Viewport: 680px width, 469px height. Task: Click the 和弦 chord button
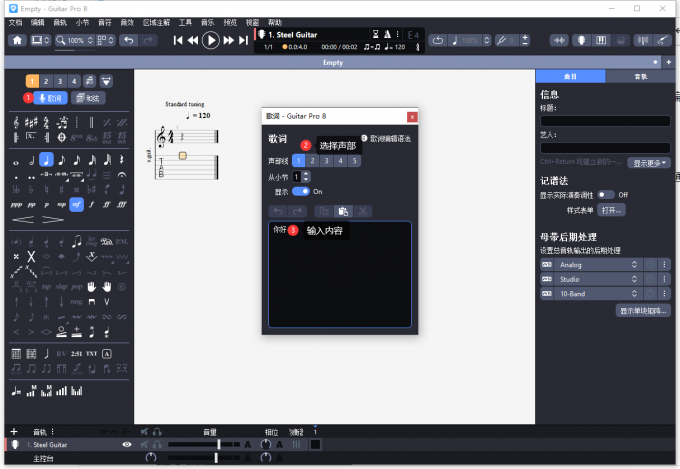point(89,98)
